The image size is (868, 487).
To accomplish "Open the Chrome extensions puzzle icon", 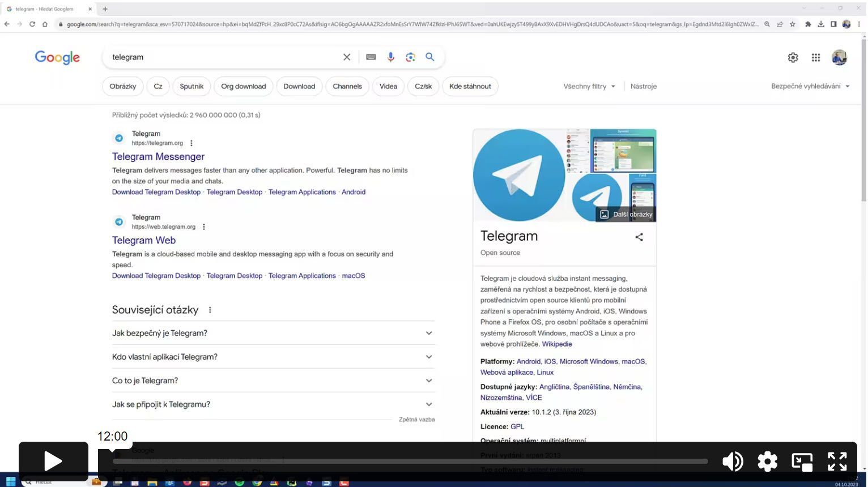I will [808, 24].
